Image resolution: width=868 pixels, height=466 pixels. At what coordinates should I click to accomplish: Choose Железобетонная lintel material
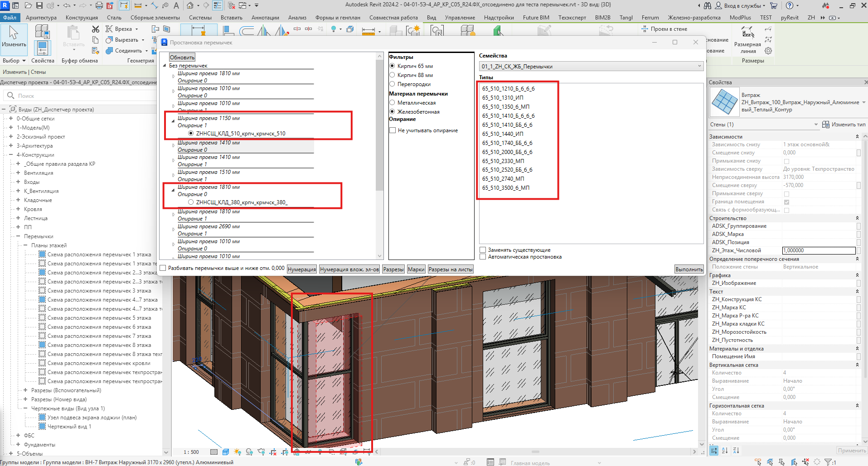coord(392,112)
